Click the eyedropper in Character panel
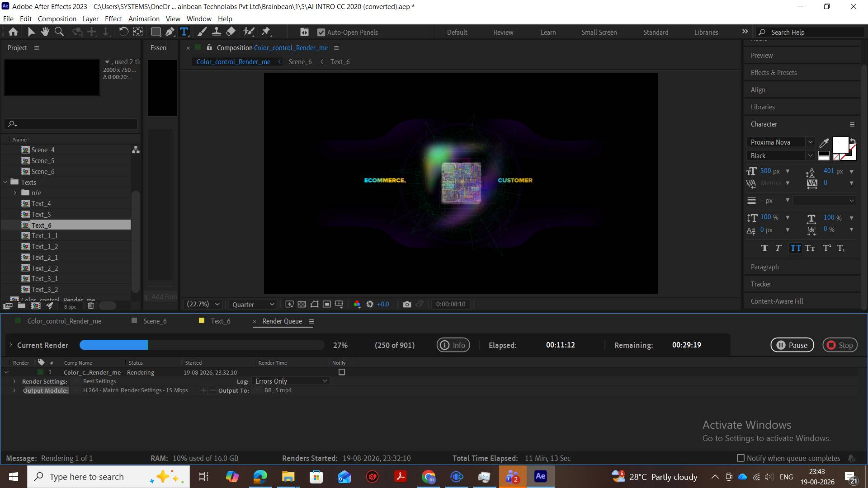 (824, 143)
